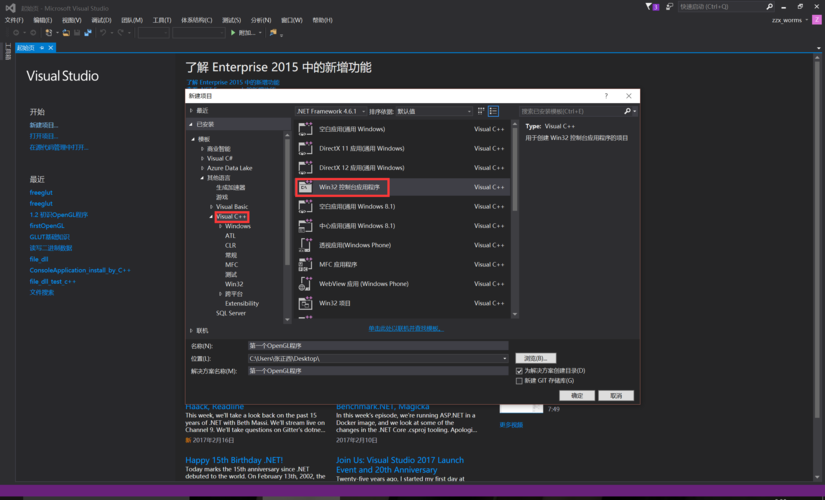Select the WebView app (Windows Phone) template icon
825x500 pixels.
coord(305,284)
